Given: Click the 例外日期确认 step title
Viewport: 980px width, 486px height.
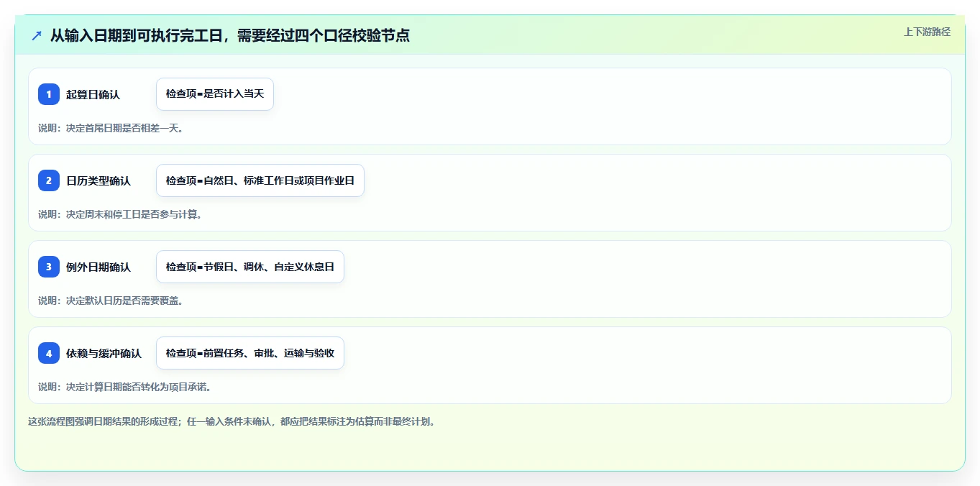Looking at the screenshot, I should click(99, 267).
